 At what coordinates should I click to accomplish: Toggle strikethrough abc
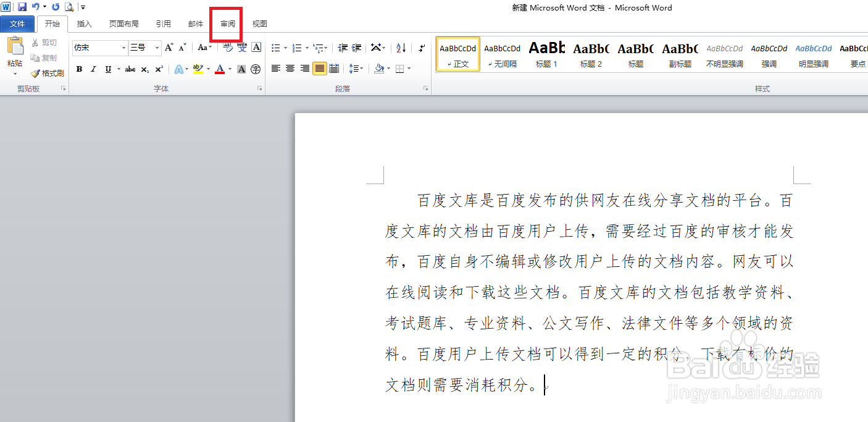point(130,69)
